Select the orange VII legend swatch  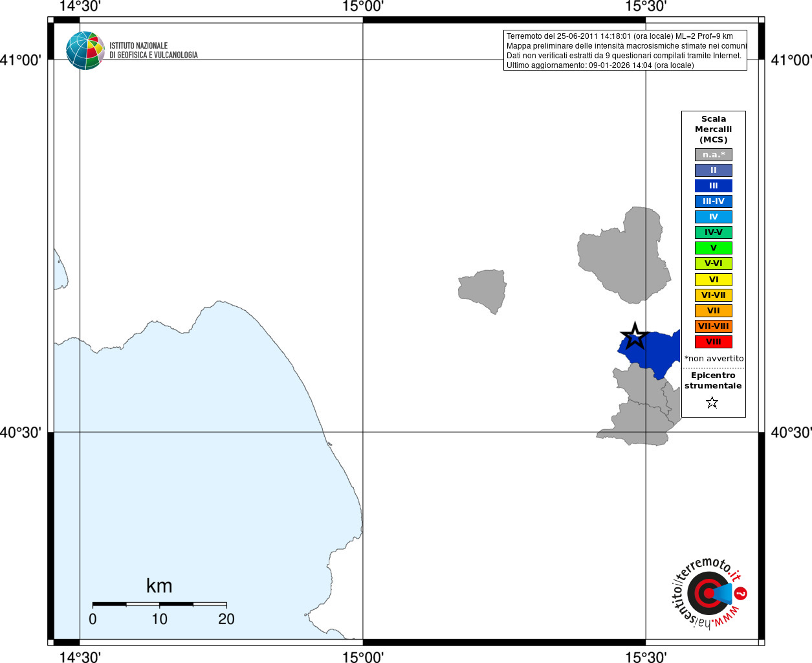pos(714,311)
